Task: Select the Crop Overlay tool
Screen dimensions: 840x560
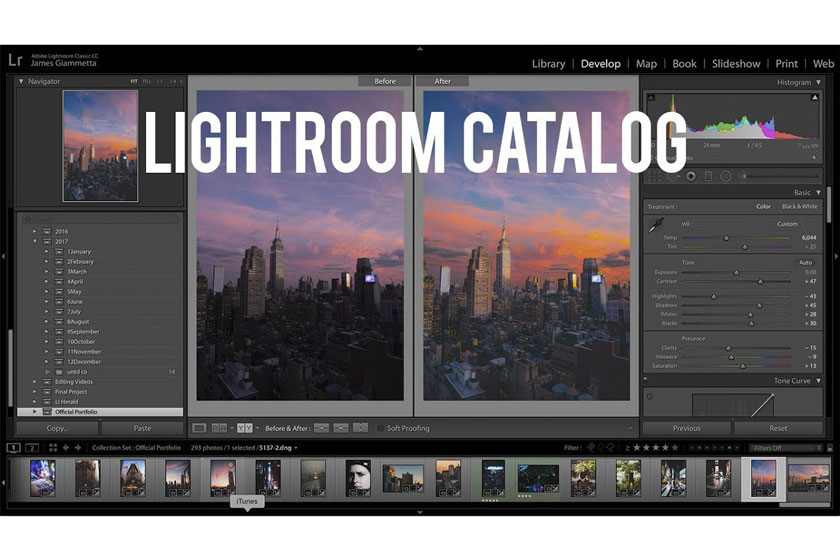Action: (x=654, y=176)
